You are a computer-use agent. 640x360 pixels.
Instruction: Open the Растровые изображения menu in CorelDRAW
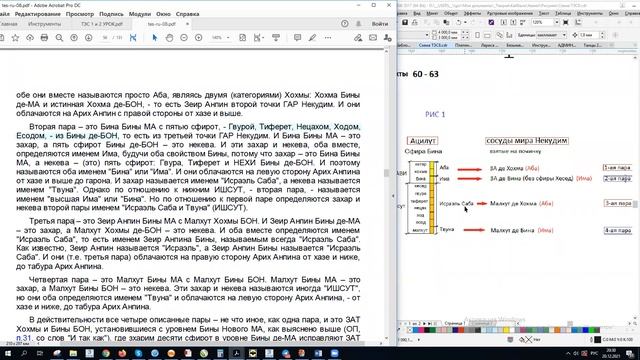[510, 13]
